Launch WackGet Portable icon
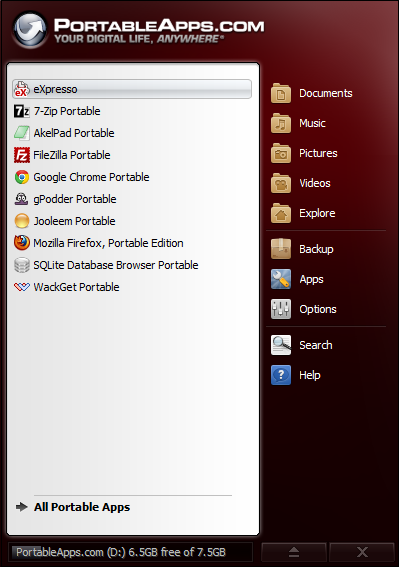This screenshot has width=399, height=567. (21, 287)
